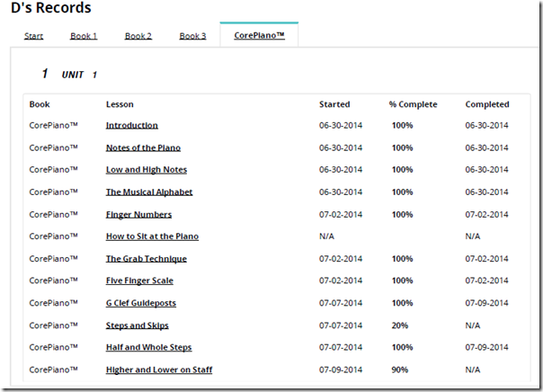Click the D's Records page title
This screenshot has height=392, width=543.
pyautogui.click(x=51, y=7)
